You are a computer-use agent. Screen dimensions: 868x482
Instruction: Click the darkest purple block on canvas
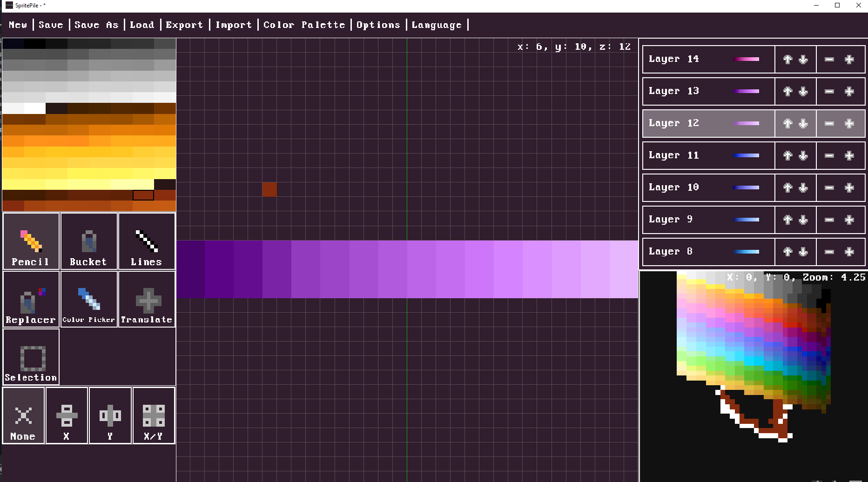tap(190, 269)
